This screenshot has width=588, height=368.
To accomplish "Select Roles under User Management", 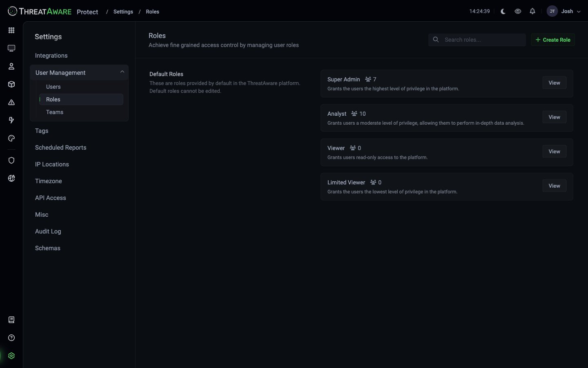I will pos(81,99).
